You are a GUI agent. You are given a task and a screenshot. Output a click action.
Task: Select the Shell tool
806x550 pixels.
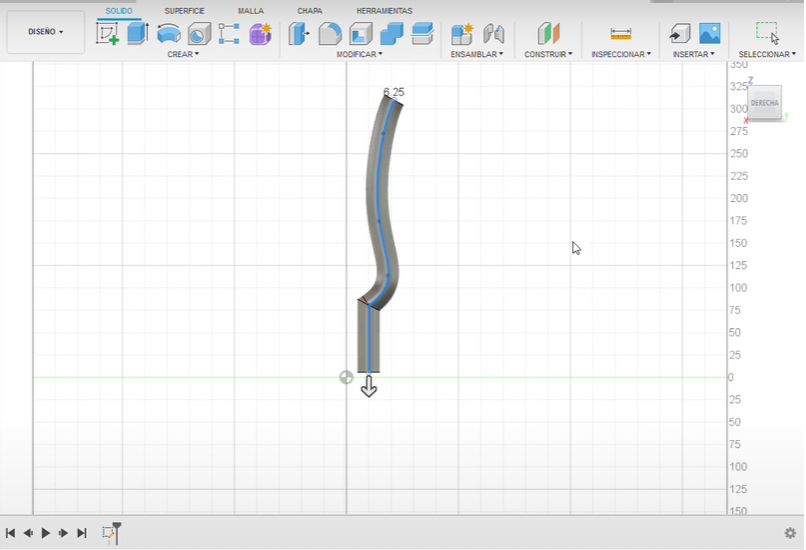tap(361, 34)
